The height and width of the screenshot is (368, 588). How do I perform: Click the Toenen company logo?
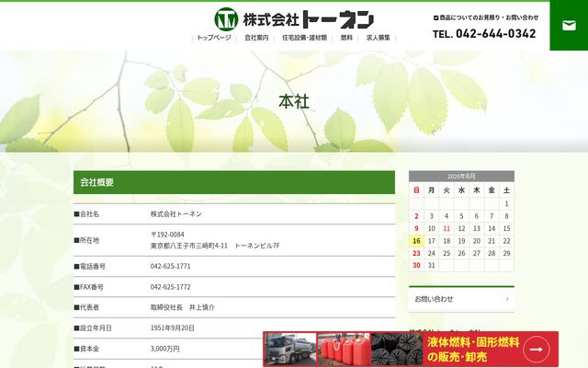click(294, 19)
